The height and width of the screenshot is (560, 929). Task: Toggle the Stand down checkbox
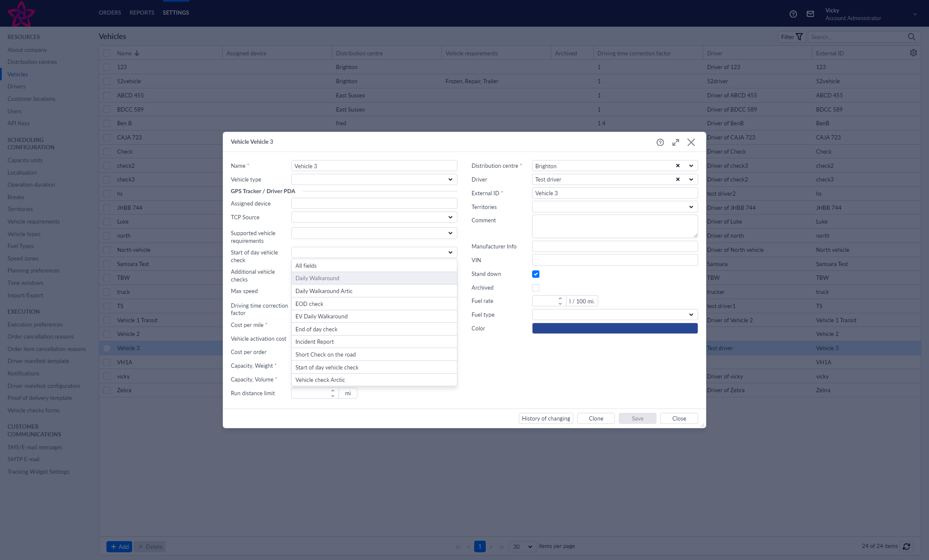[536, 274]
